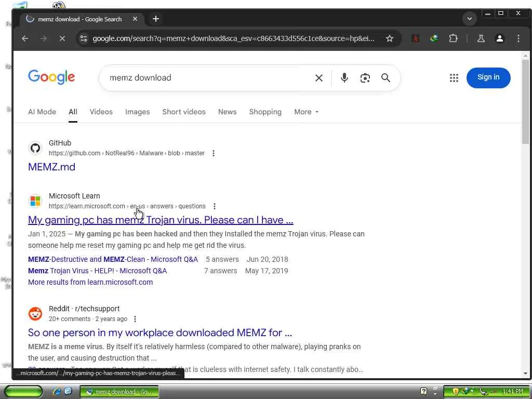This screenshot has height=399, width=532.
Task: Open the green-yellow extension icon in toolbar
Action: coord(434,38)
